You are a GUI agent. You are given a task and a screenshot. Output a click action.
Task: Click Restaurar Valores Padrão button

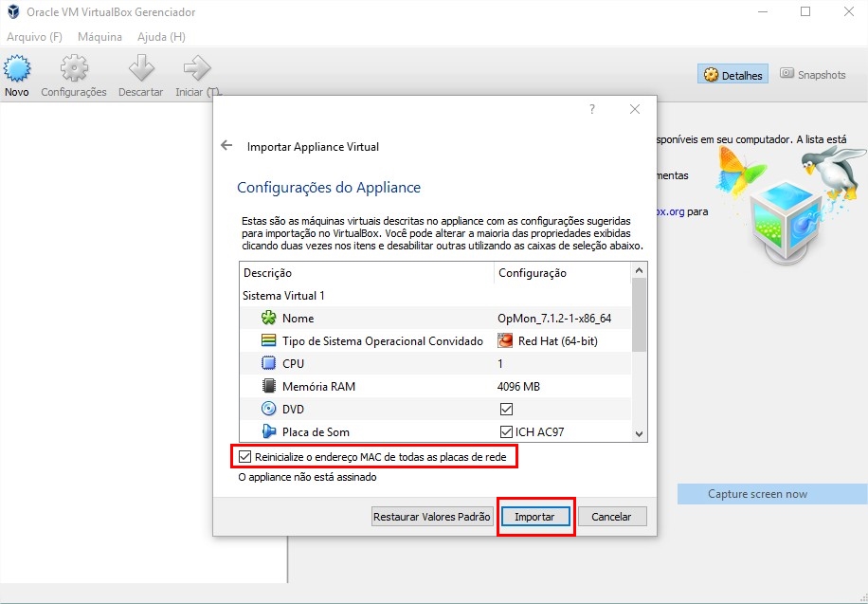pos(432,517)
